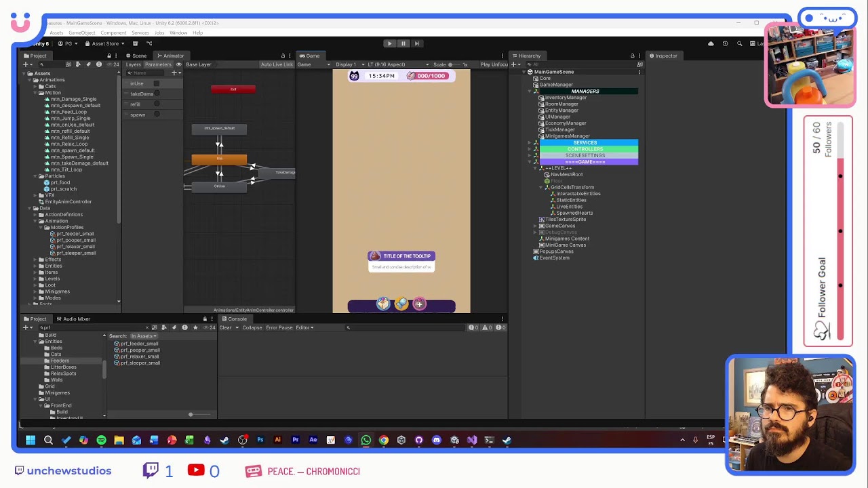Clear the console with the Clear button
The width and height of the screenshot is (868, 488).
click(225, 327)
